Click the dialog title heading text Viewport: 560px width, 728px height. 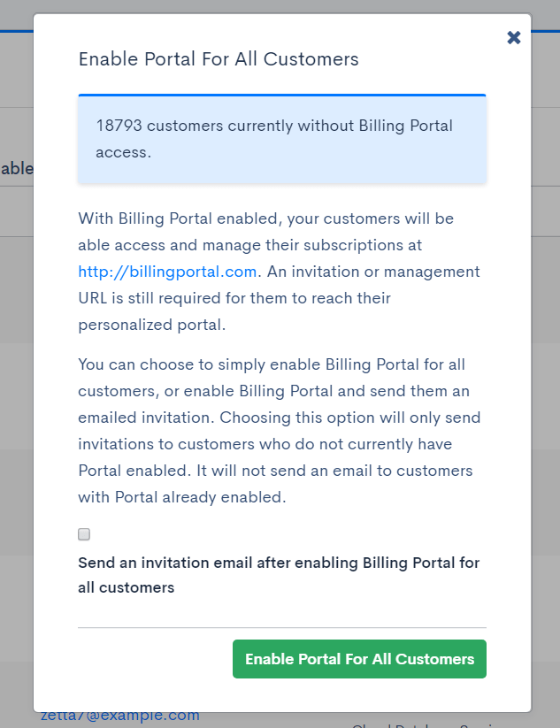219,59
